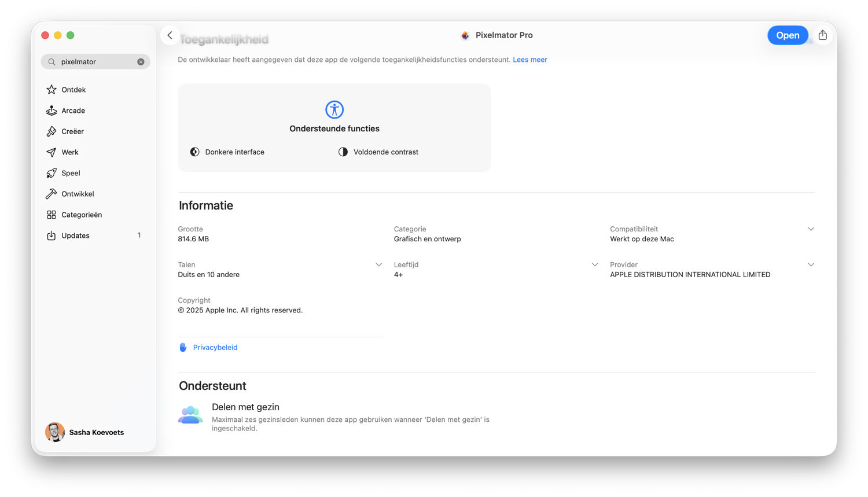Click the Werkt op deze Mac text

click(x=642, y=239)
